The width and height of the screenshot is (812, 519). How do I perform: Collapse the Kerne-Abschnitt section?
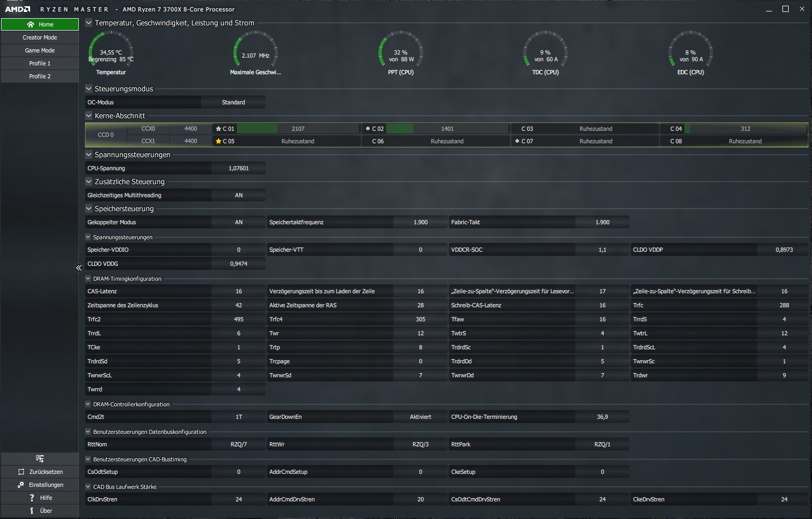click(x=89, y=116)
